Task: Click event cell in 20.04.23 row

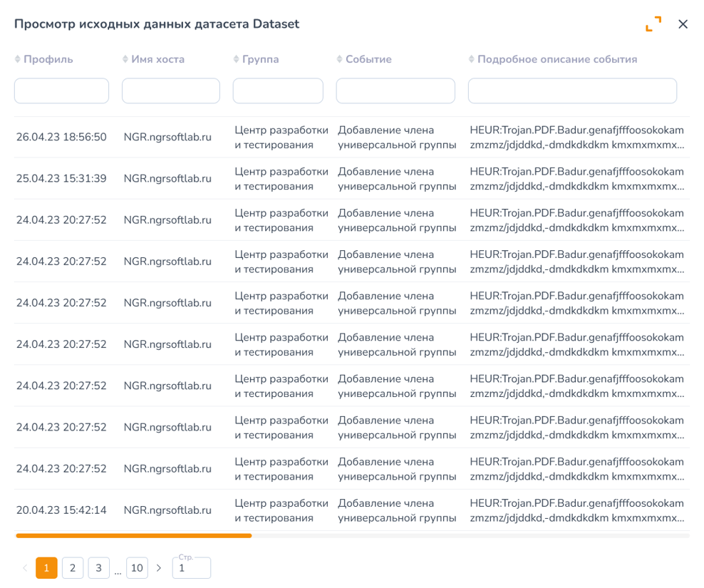Action: point(397,510)
